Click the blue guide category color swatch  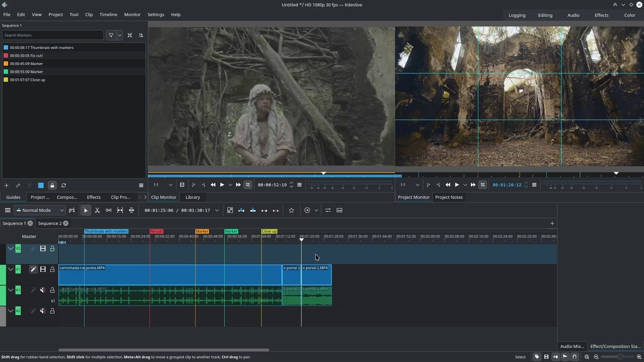(x=41, y=185)
